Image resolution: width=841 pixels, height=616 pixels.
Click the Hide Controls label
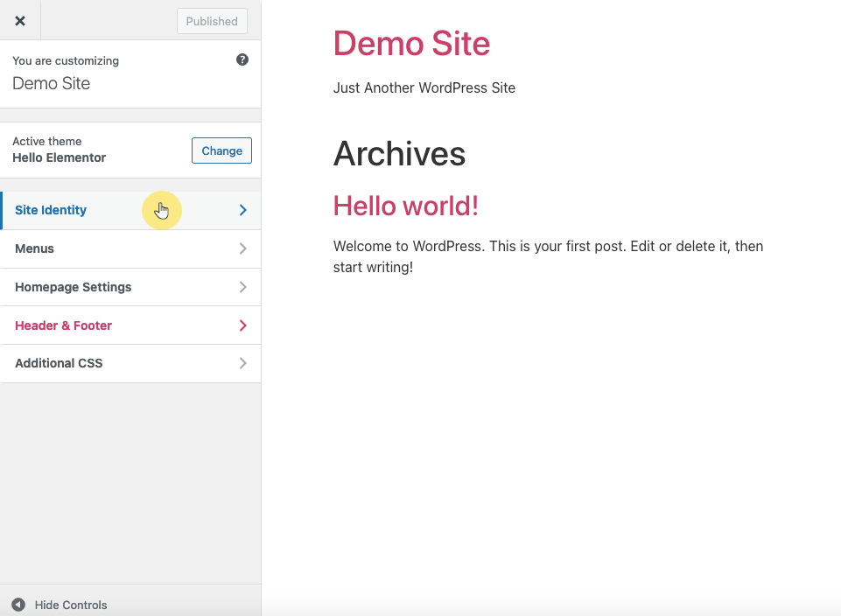[71, 605]
